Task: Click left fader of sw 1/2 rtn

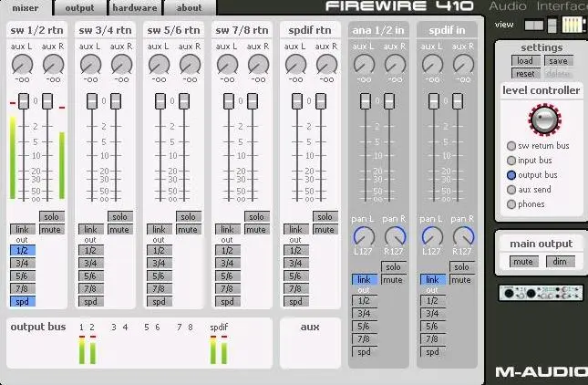Action: tap(24, 101)
